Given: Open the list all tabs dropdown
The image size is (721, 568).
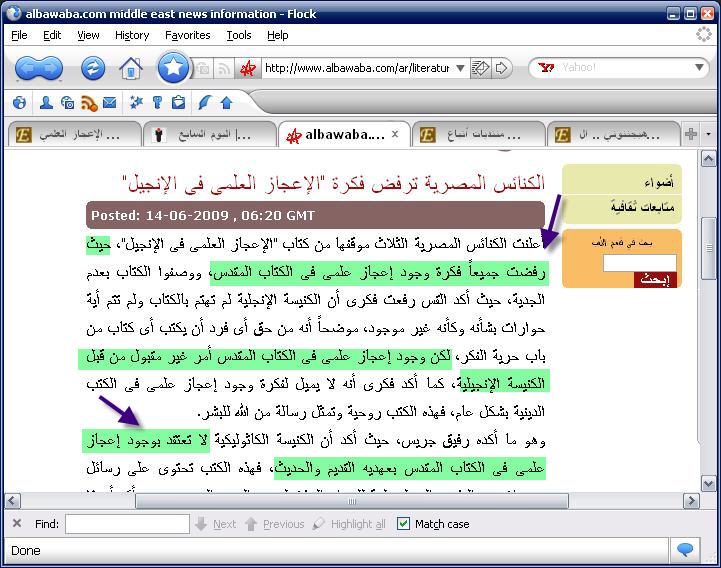Looking at the screenshot, I should [709, 134].
